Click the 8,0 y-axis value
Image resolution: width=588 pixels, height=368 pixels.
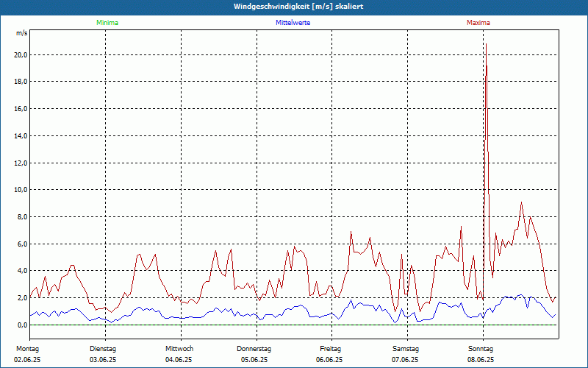[22, 217]
